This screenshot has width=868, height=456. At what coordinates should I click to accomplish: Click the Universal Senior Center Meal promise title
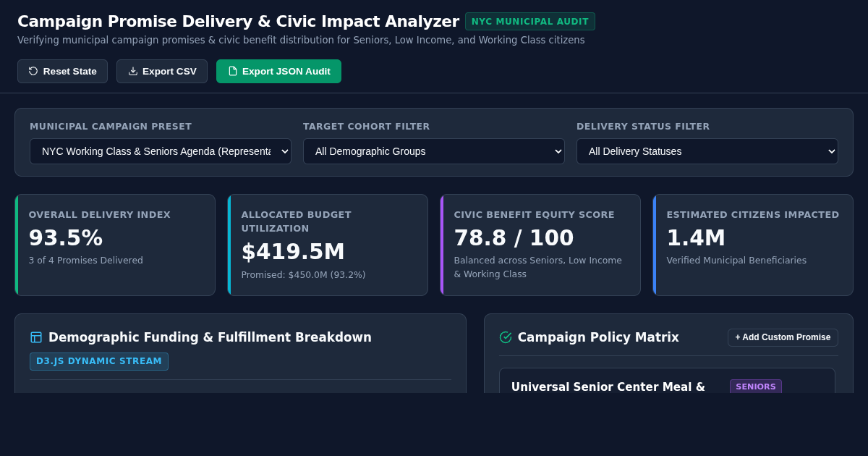pyautogui.click(x=608, y=387)
